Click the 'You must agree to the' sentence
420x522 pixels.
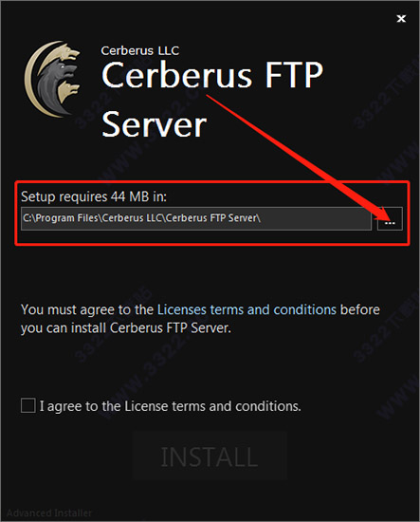(87, 310)
